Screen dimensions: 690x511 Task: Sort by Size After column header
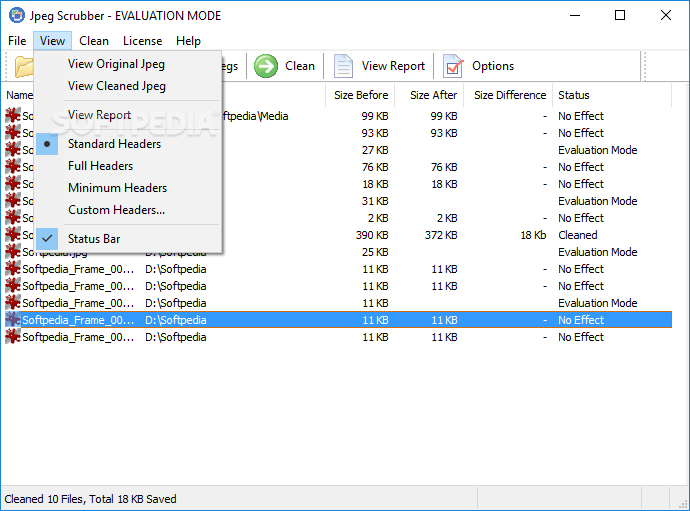(x=429, y=95)
